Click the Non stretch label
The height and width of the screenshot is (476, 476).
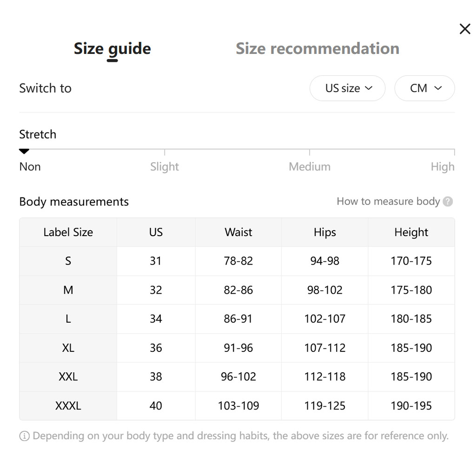(x=30, y=166)
